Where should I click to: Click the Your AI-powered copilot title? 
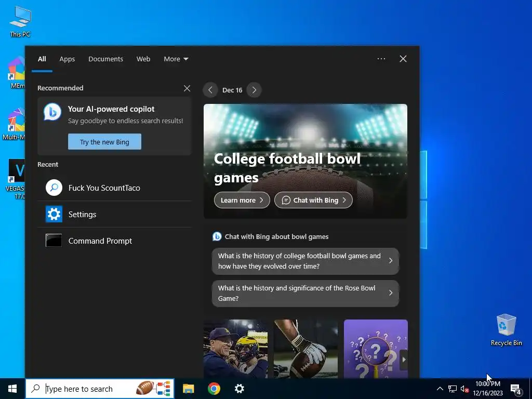tap(111, 109)
